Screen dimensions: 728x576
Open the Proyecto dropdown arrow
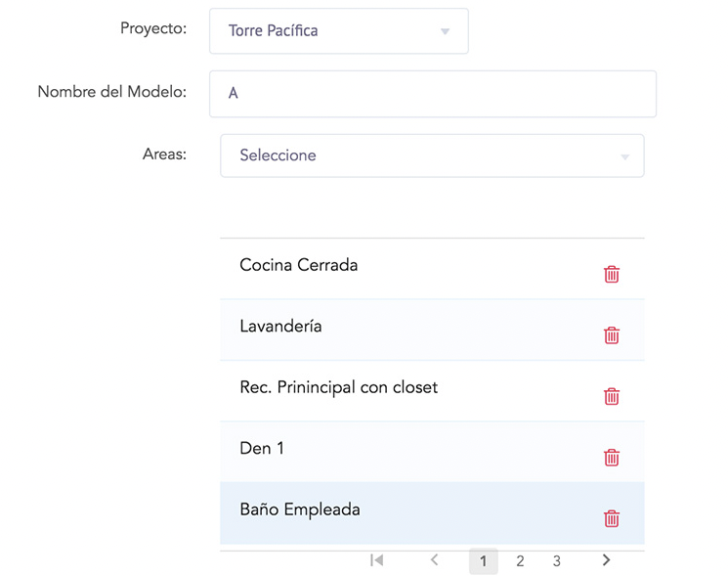445,31
